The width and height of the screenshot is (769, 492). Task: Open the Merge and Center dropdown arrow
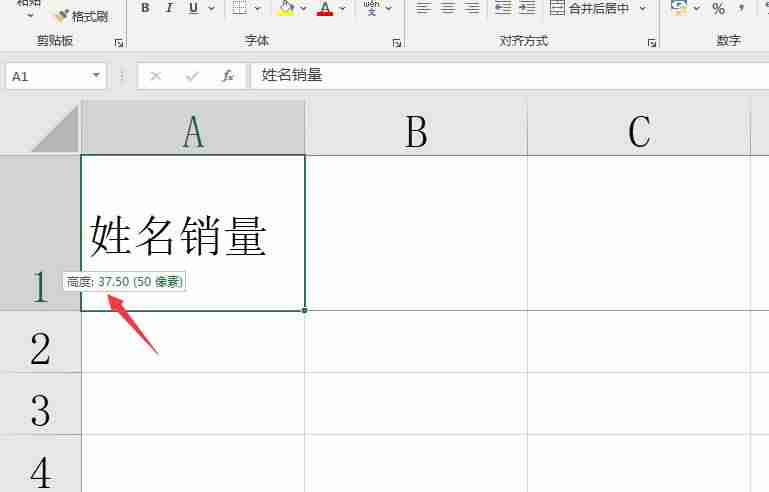[642, 8]
